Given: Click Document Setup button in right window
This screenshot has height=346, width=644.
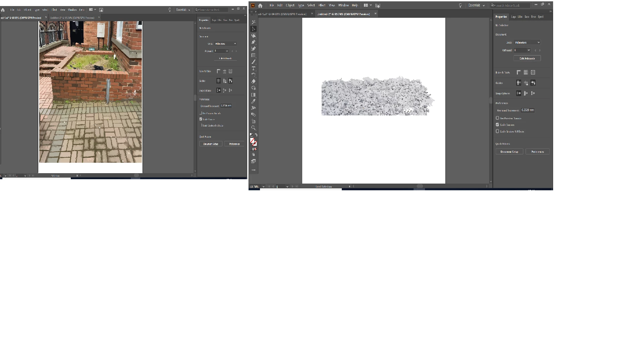Looking at the screenshot, I should coord(509,152).
